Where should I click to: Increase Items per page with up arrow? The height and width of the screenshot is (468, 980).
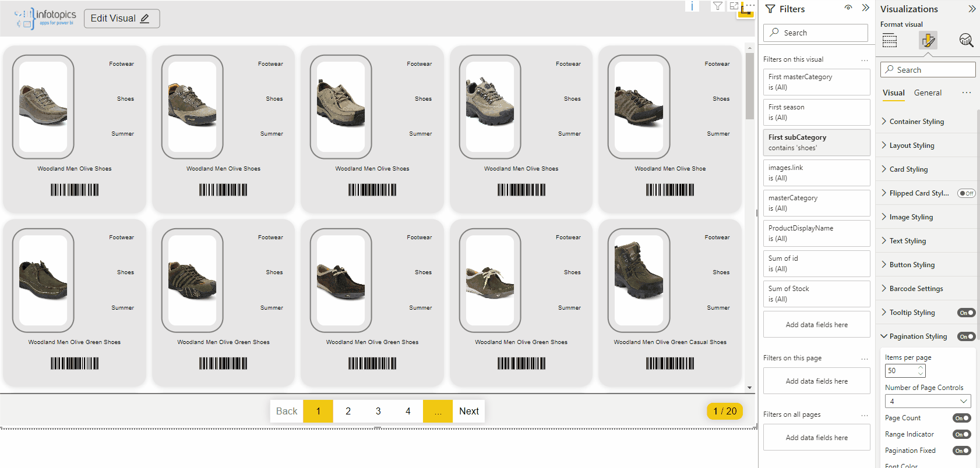pos(921,367)
